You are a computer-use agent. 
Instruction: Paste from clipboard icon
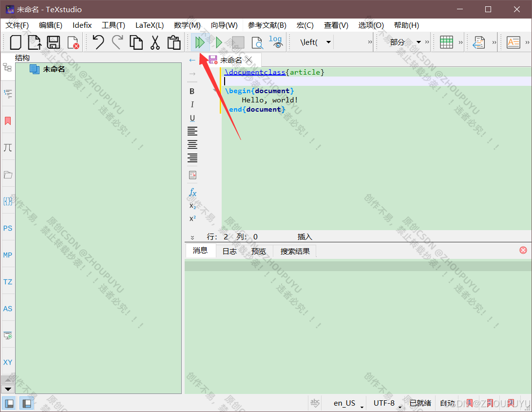(174, 42)
